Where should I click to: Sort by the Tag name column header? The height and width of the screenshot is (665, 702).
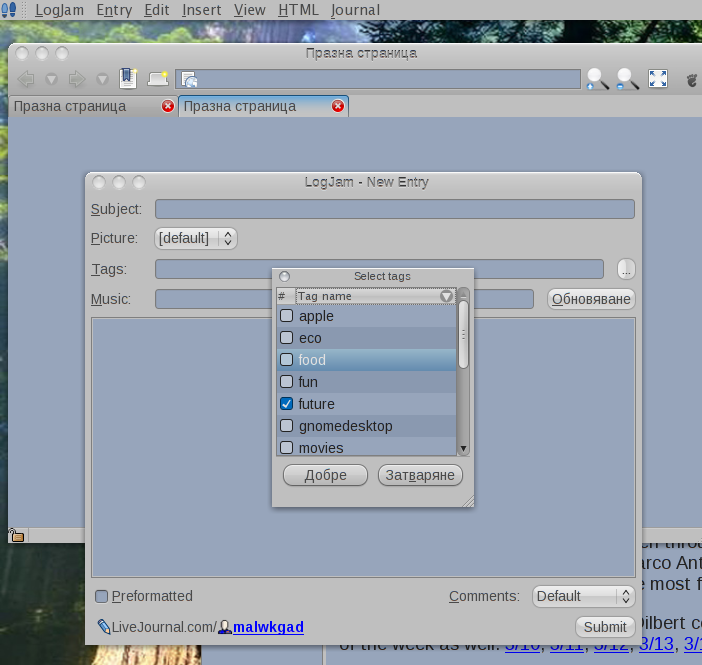(376, 296)
